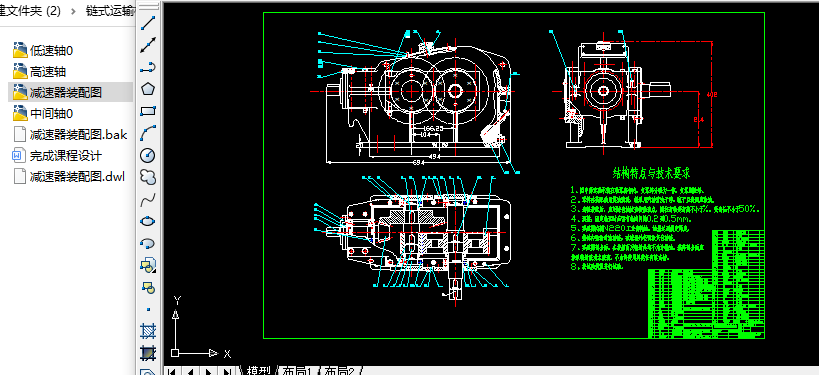Viewport: 819px width, 375px height.
Task: Select the Rectangle tool
Action: coord(148,111)
